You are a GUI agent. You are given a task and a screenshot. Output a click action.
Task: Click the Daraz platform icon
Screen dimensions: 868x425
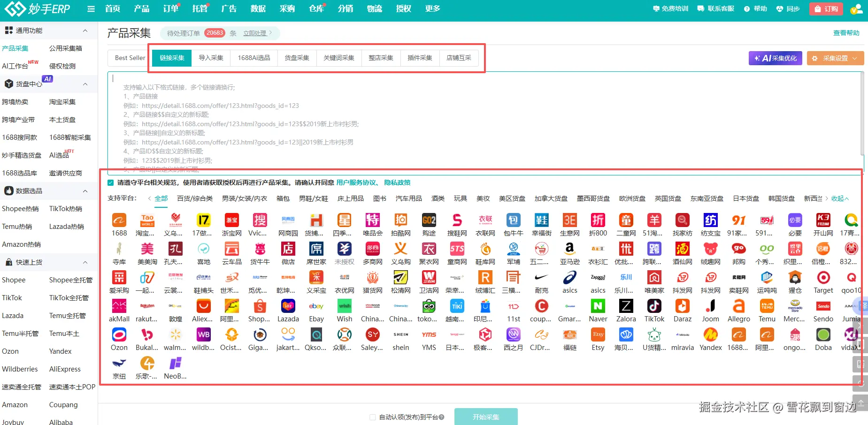point(683,306)
